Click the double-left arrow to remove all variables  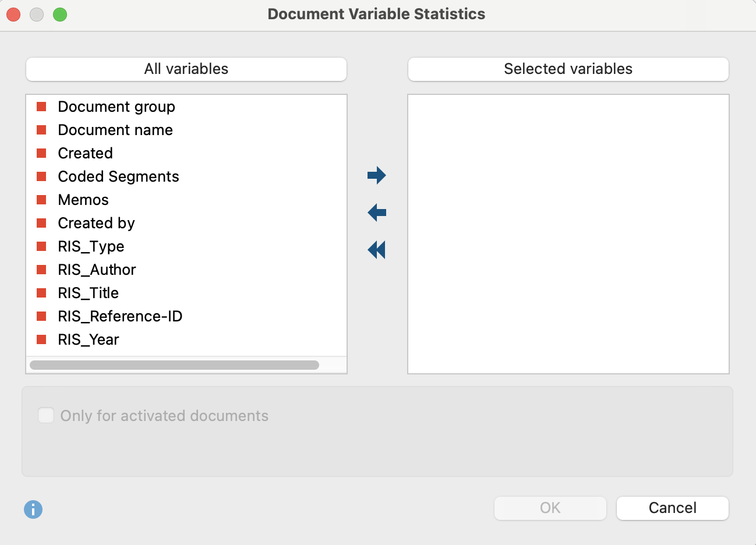pos(376,249)
